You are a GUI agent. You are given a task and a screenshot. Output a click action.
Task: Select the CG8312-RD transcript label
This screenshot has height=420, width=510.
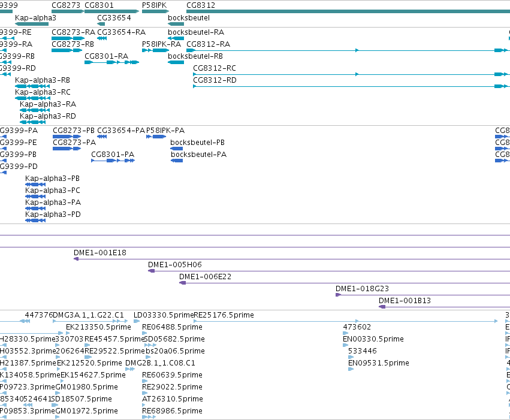pyautogui.click(x=215, y=80)
